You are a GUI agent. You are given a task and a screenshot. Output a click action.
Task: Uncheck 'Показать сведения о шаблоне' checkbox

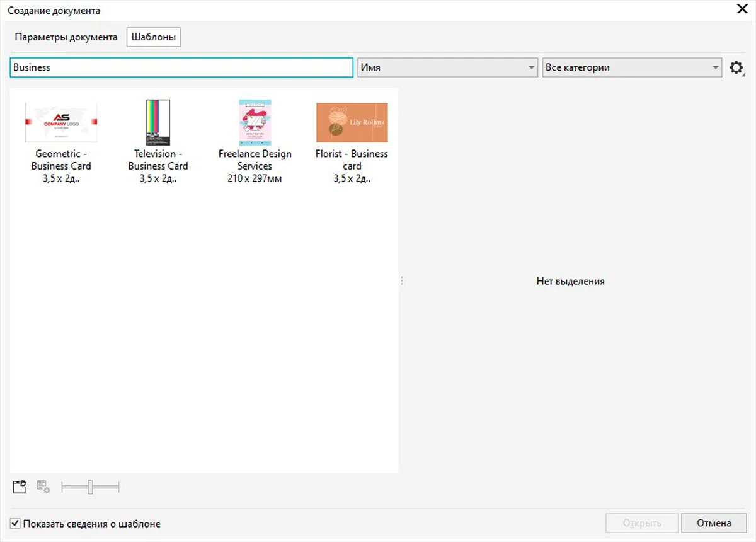[x=16, y=523]
